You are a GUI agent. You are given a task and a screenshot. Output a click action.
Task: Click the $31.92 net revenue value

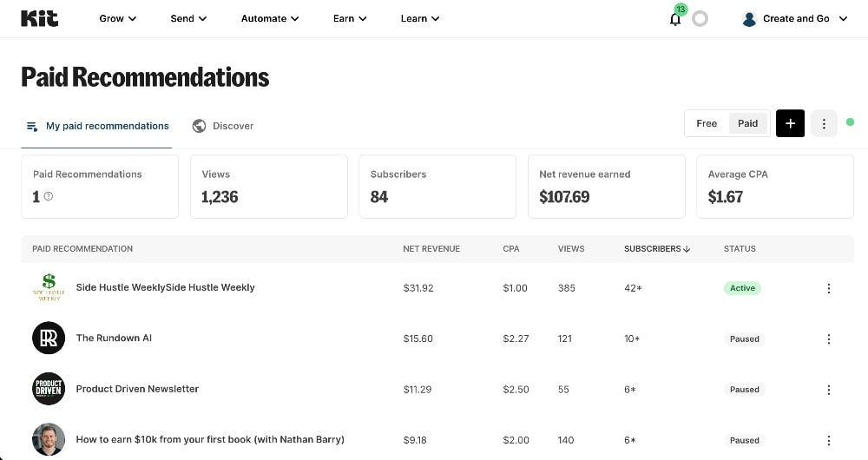(418, 288)
